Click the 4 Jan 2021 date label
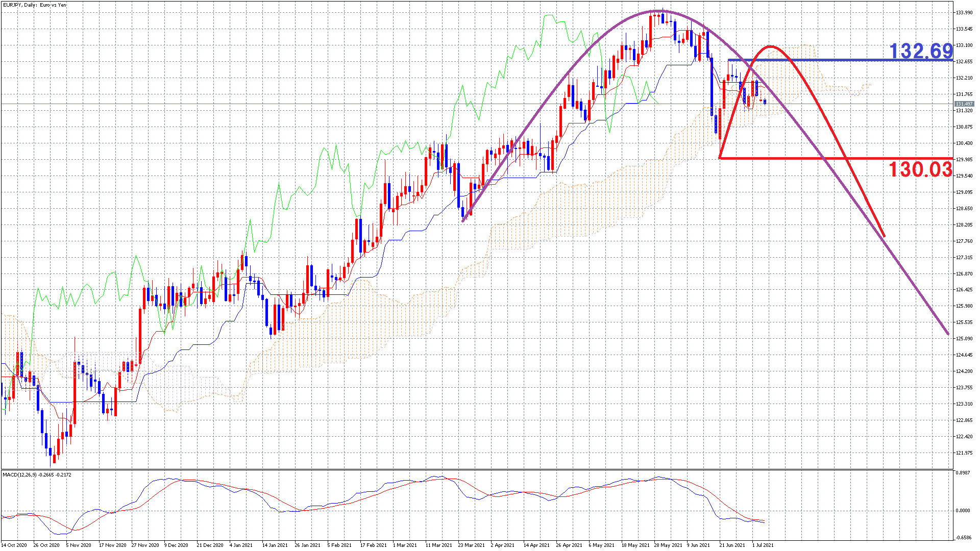Image resolution: width=980 pixels, height=551 pixels. coord(241,545)
